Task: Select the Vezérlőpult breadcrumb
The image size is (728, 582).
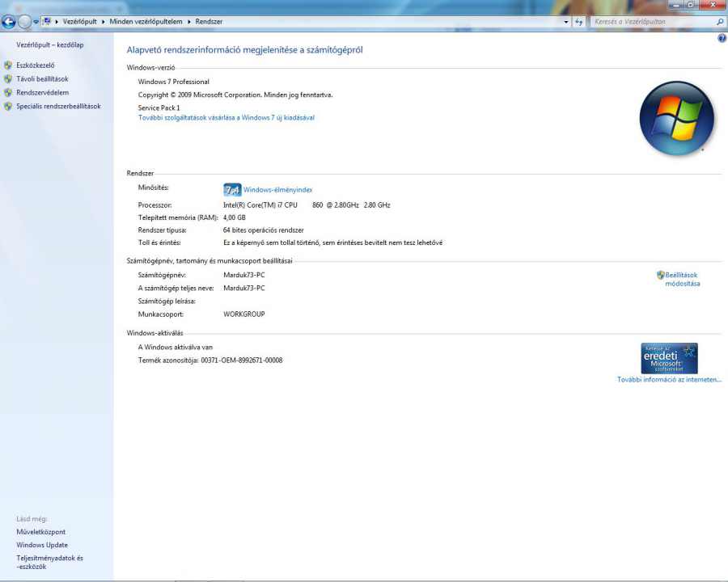Action: pyautogui.click(x=80, y=22)
